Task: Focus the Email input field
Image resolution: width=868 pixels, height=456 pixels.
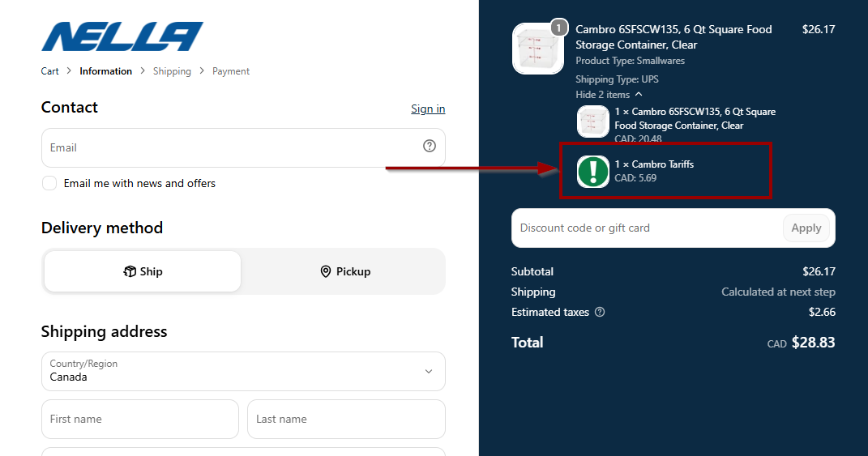Action: pos(243,147)
